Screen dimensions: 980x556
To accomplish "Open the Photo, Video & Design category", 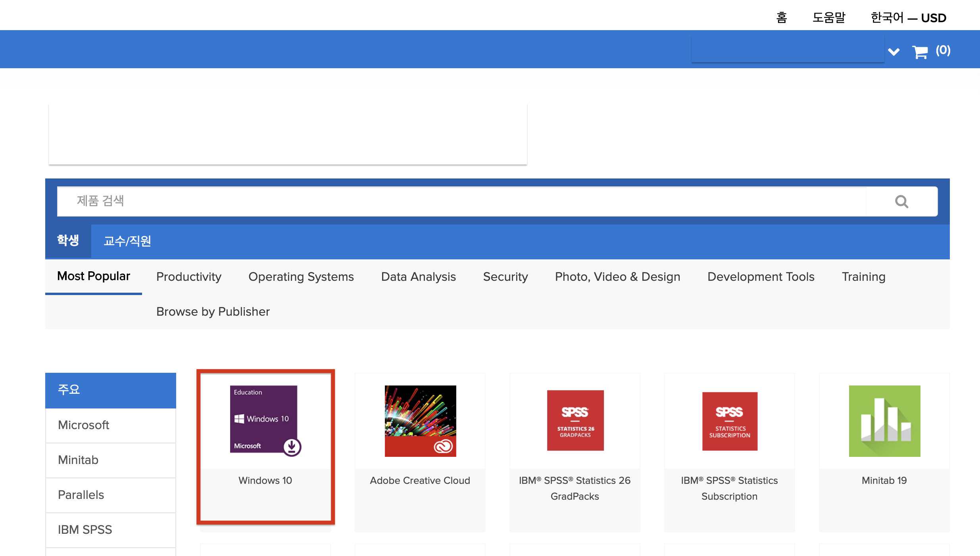I will point(617,276).
